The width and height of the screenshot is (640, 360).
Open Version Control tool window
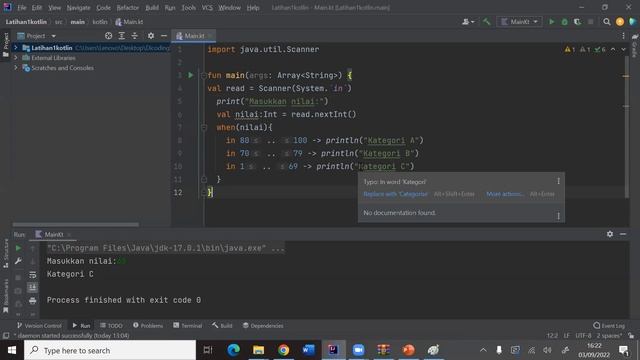(39, 325)
